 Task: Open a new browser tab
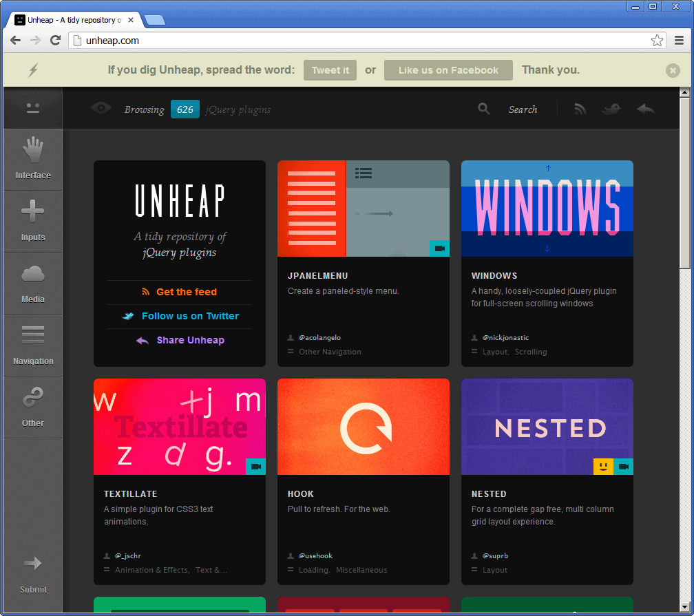pyautogui.click(x=155, y=20)
